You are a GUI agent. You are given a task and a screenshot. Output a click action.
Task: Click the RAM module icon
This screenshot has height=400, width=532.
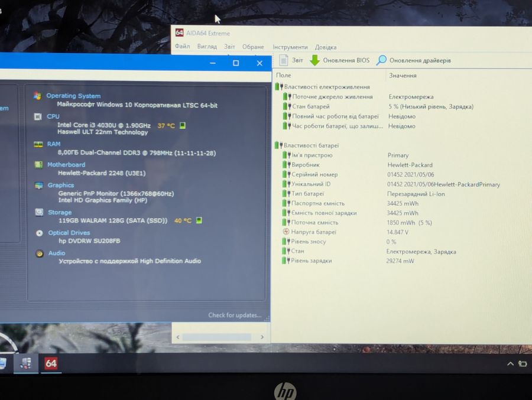click(x=38, y=144)
